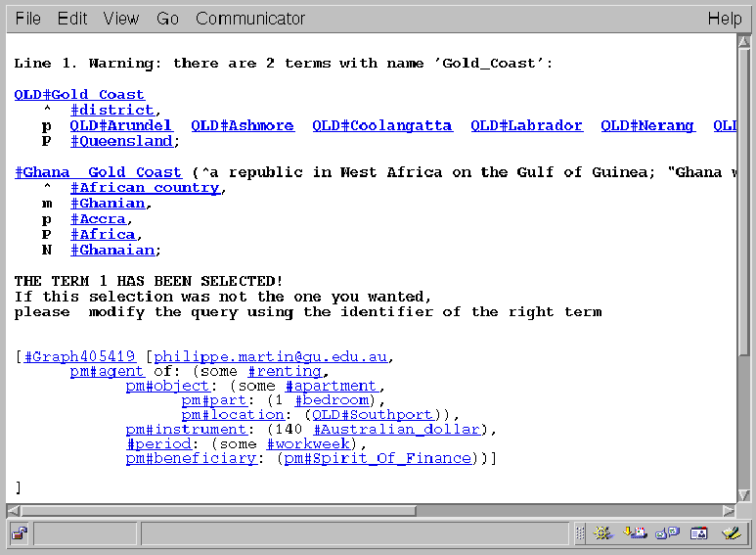
Task: Open the File menu
Action: [x=27, y=19]
